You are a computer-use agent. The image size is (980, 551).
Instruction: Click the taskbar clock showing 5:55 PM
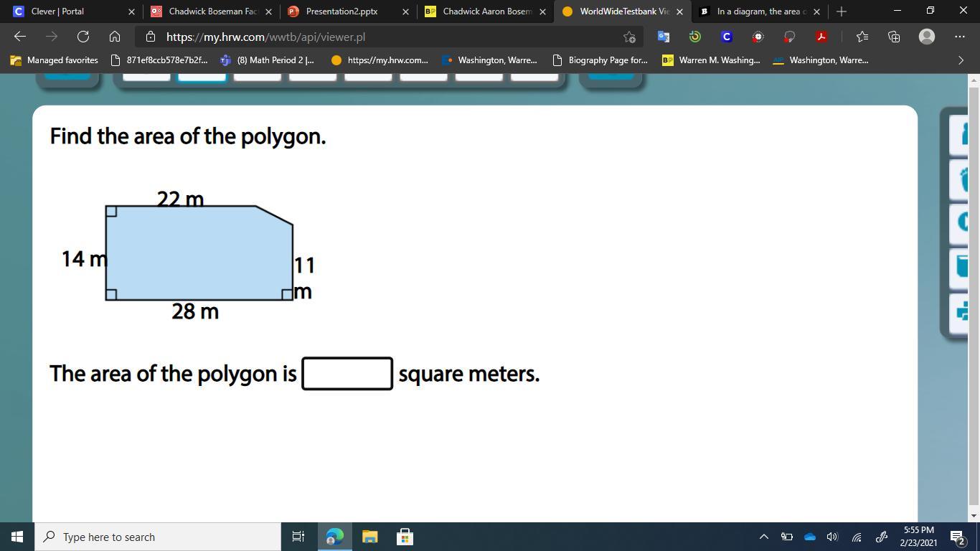[918, 537]
